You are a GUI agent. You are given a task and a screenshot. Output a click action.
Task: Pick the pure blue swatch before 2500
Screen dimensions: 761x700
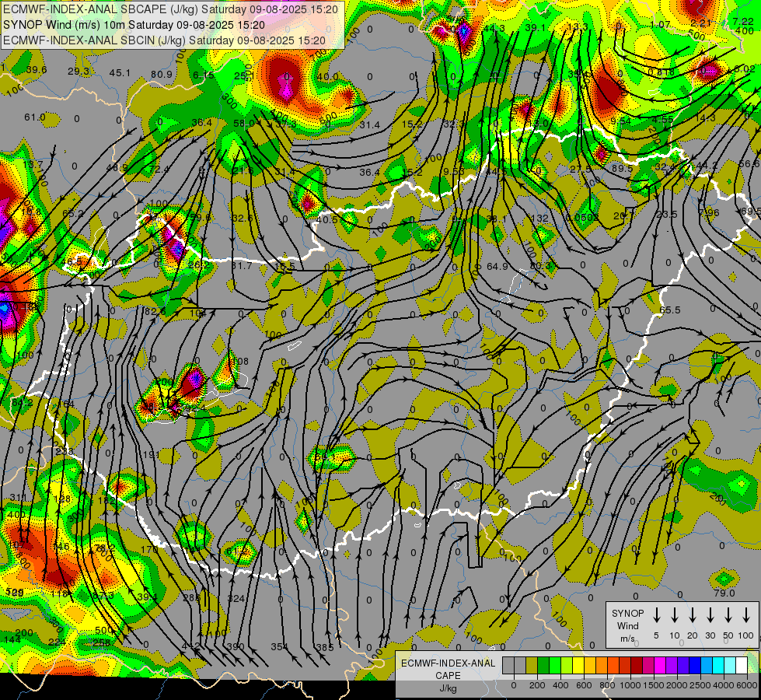(x=694, y=665)
